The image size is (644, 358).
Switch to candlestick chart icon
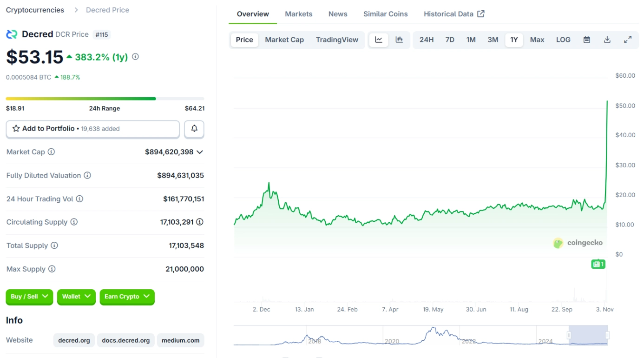click(399, 40)
